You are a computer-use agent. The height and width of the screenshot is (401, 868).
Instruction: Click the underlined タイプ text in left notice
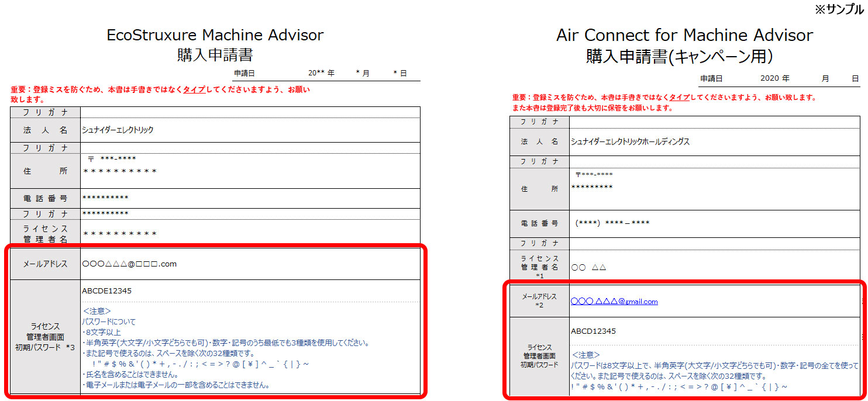pos(194,90)
